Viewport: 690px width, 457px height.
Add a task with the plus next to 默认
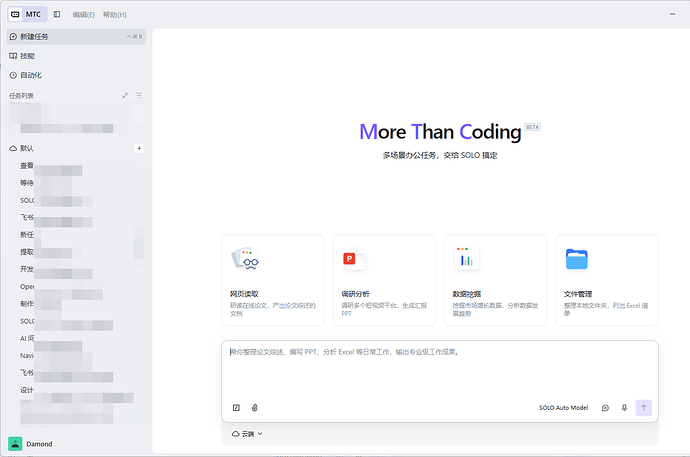pos(139,148)
